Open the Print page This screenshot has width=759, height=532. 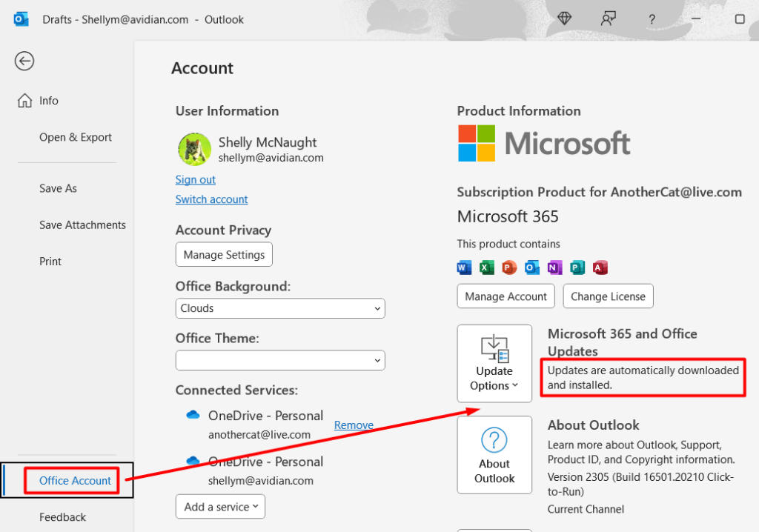coord(50,262)
